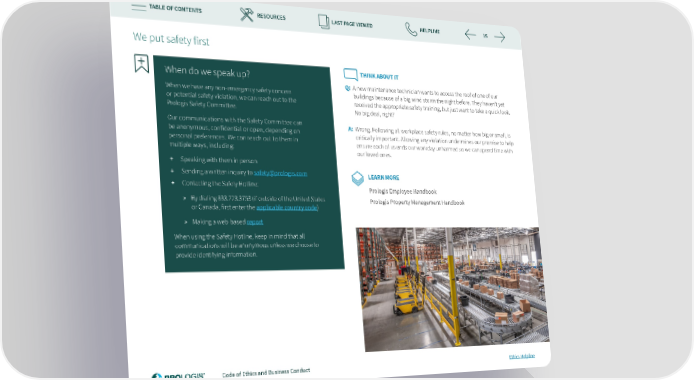The height and width of the screenshot is (380, 694).
Task: Click the Think About It speech bubble icon
Action: [350, 74]
